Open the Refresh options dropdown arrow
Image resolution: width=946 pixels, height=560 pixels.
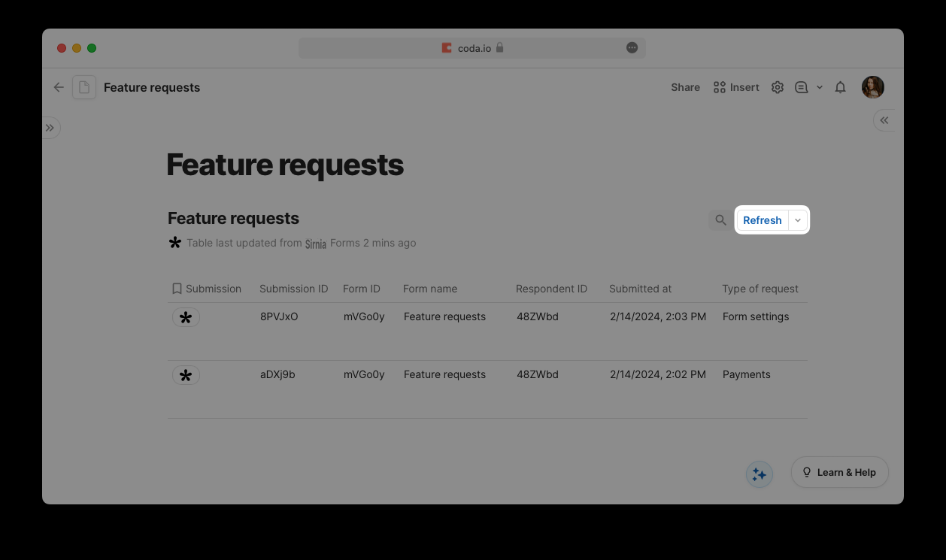798,220
